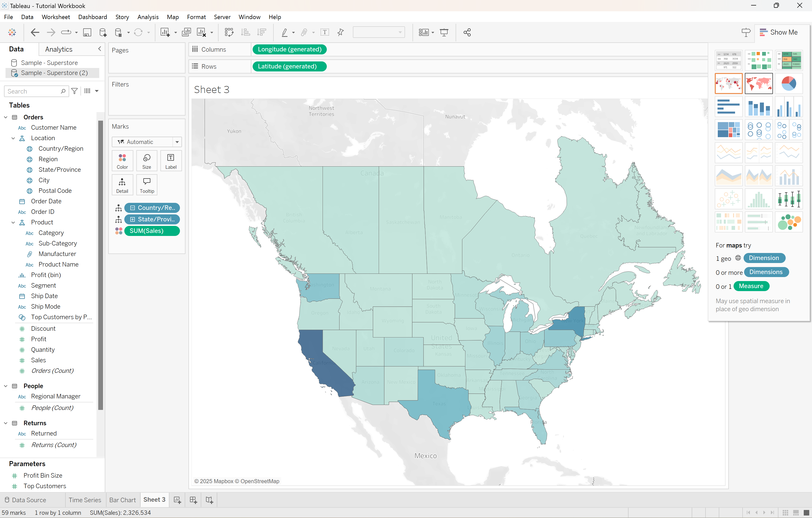Click the Search fields input box

[36, 91]
